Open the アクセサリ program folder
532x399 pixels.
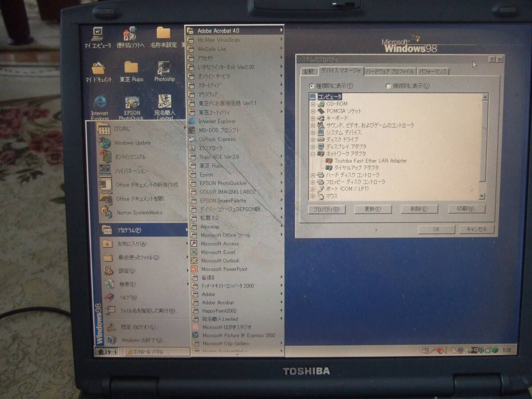click(235, 58)
